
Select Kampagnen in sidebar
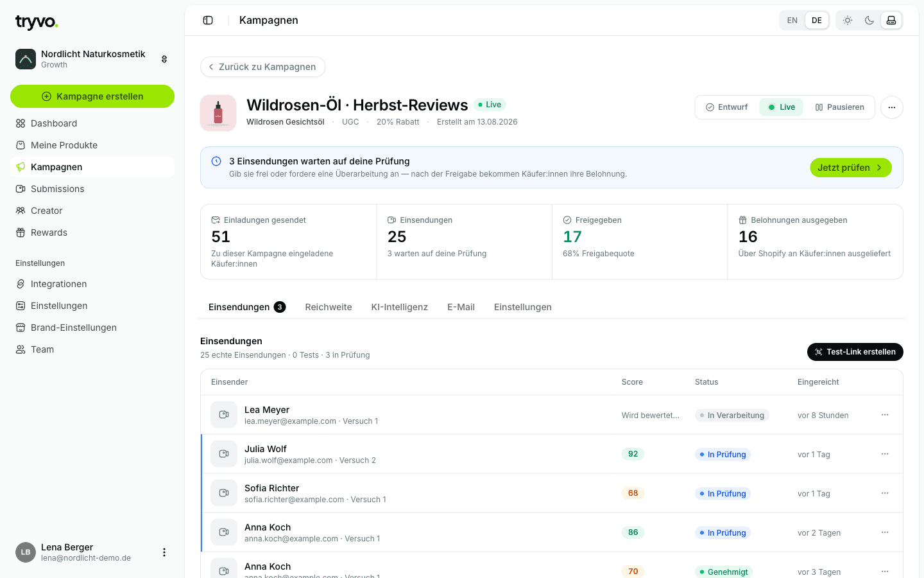(92, 167)
